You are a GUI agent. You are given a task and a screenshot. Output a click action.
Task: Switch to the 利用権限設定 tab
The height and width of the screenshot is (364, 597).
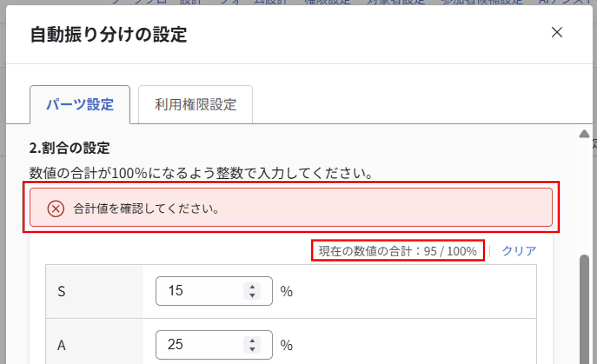click(x=195, y=105)
